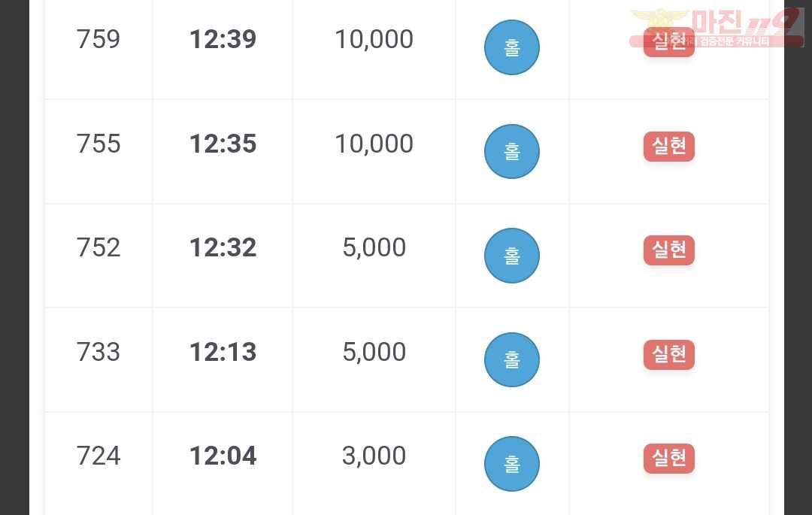
Task: Click the red 실현 badge for 12:35
Action: point(669,147)
